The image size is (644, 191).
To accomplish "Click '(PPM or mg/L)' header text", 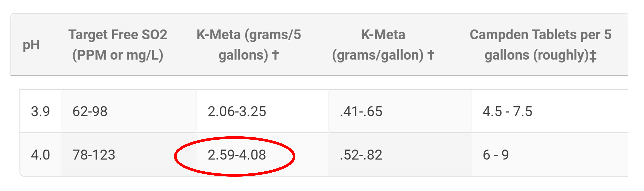I will (118, 55).
